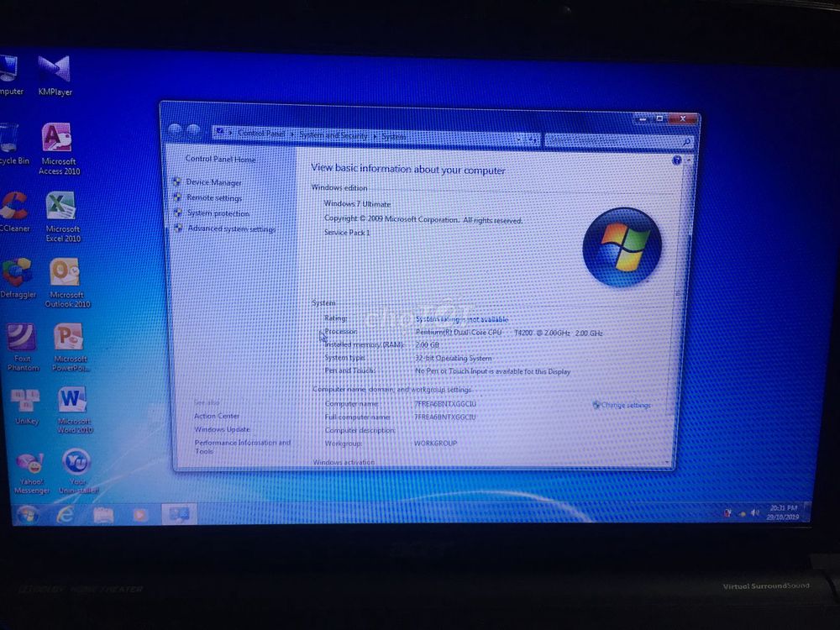Click the Back arrow in the System window
Viewport: 840px width, 630px height.
click(175, 130)
